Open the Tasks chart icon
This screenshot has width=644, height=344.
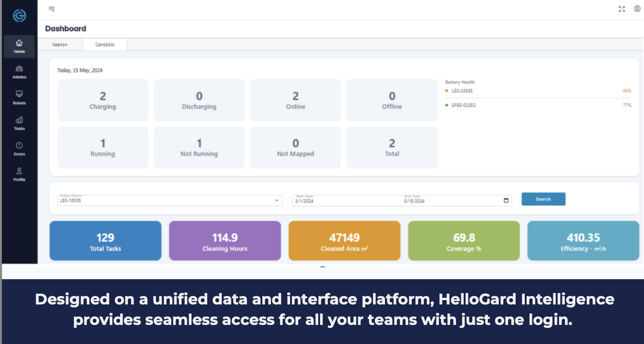(x=19, y=123)
